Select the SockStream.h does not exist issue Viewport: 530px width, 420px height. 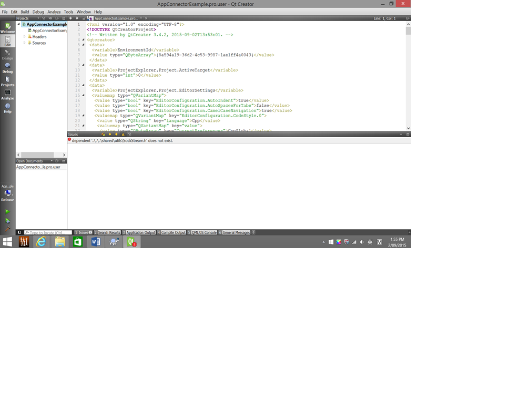point(239,140)
